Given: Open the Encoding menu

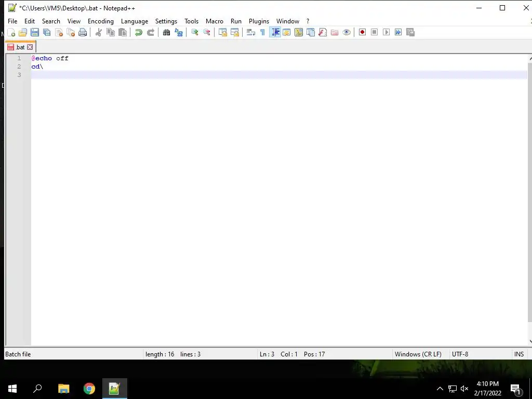Looking at the screenshot, I should (x=100, y=21).
